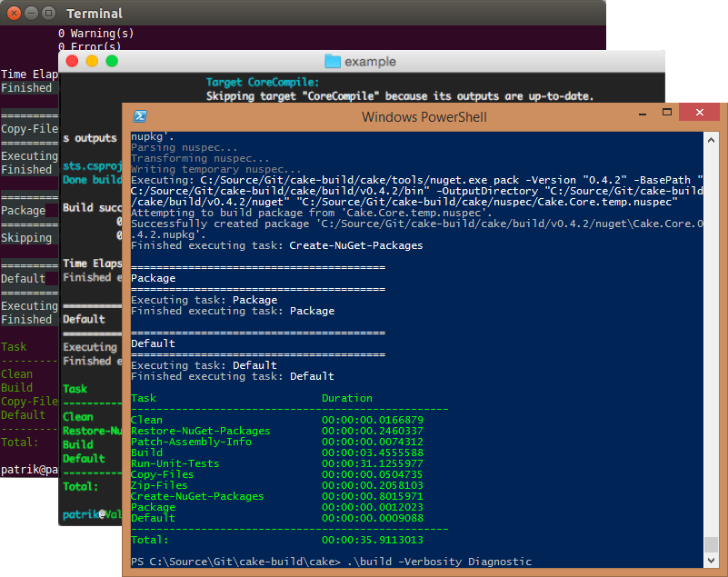
Task: Click the Windows PowerShell title text
Action: (424, 116)
